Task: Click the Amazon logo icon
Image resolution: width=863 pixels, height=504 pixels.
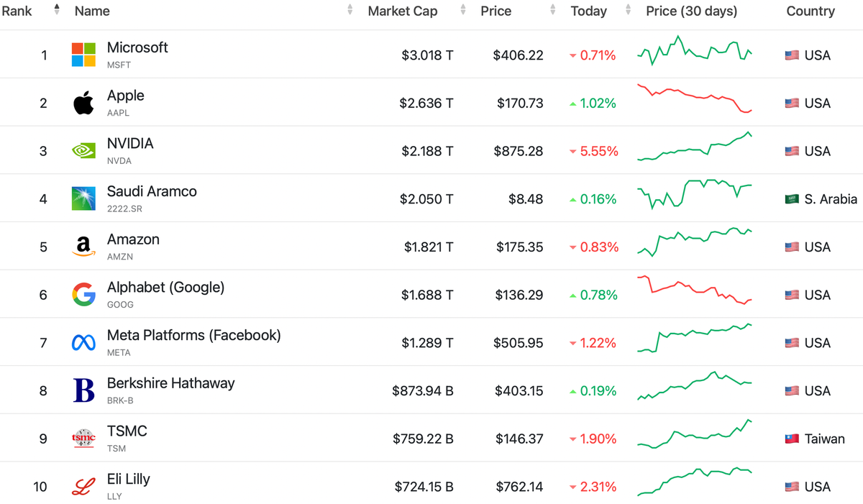Action: (83, 247)
